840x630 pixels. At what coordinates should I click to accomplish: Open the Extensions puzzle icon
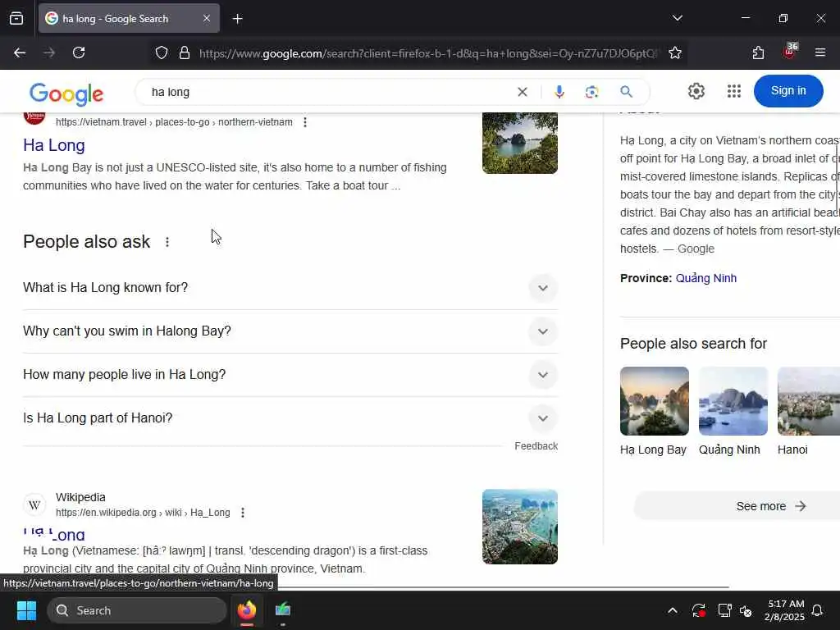[x=758, y=52]
